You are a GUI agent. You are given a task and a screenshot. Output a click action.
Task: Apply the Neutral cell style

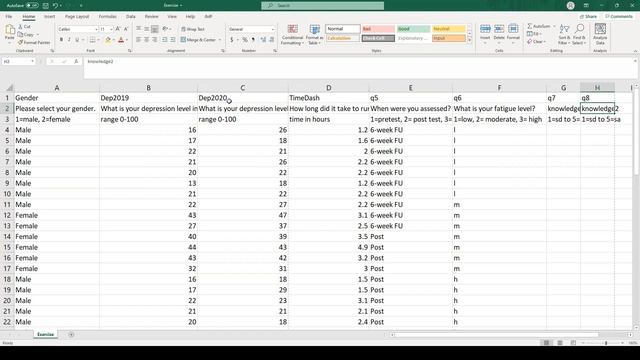(x=449, y=29)
